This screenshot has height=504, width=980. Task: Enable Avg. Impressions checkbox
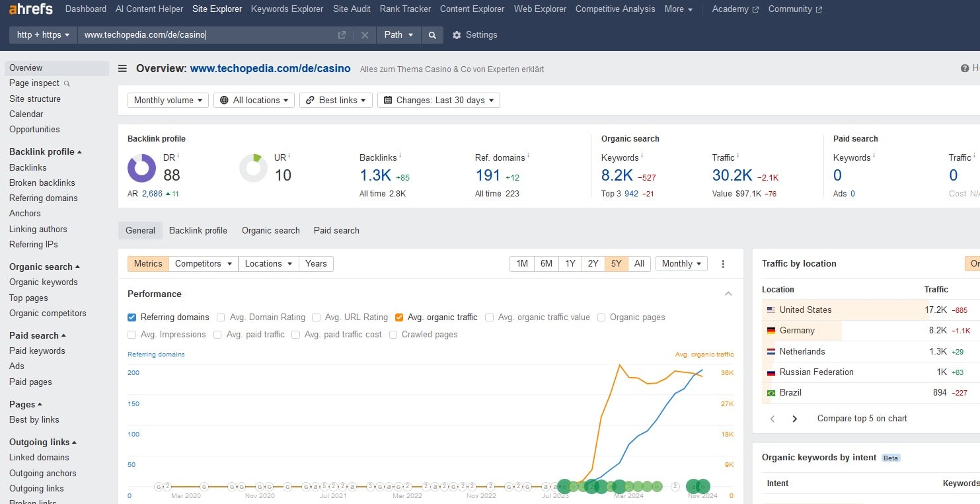click(x=132, y=335)
